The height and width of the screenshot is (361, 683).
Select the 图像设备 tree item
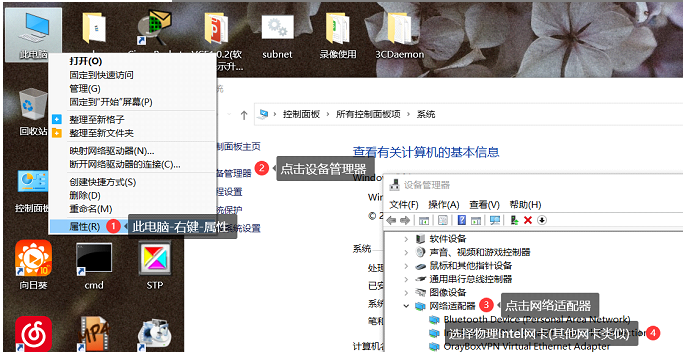pos(448,293)
